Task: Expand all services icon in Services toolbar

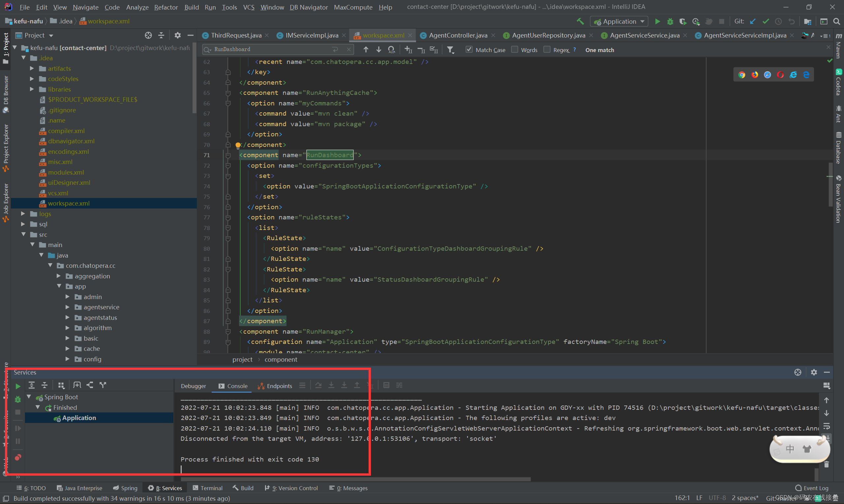Action: [32, 385]
